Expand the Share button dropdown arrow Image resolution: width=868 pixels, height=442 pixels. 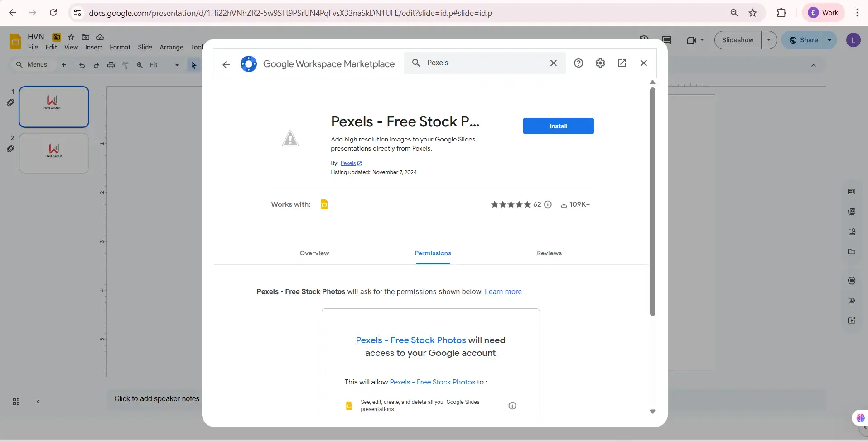click(829, 40)
